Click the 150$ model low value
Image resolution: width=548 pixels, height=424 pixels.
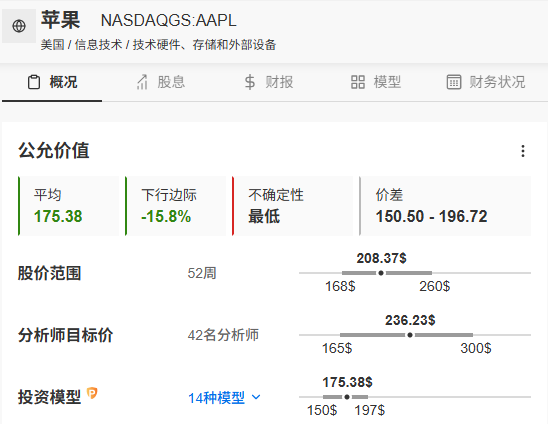[x=322, y=410]
